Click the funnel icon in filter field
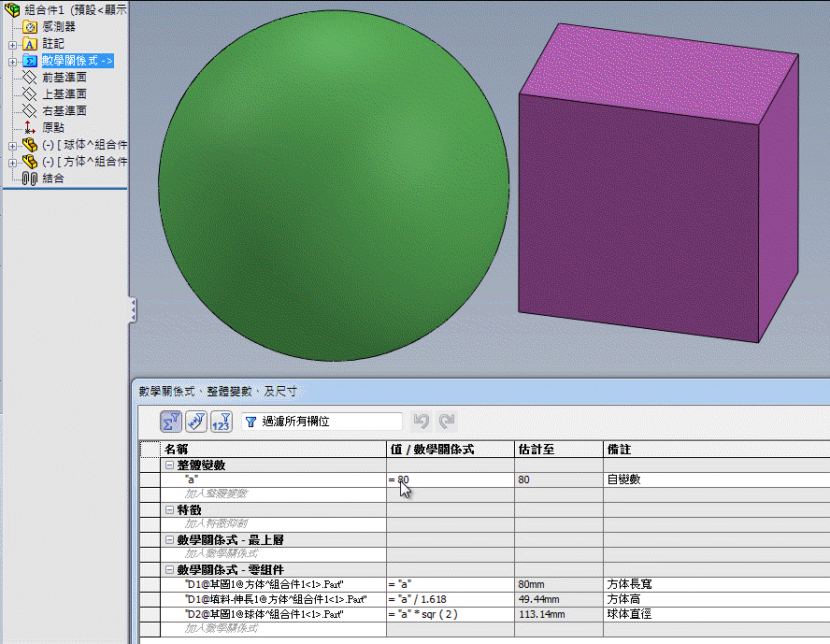 250,422
